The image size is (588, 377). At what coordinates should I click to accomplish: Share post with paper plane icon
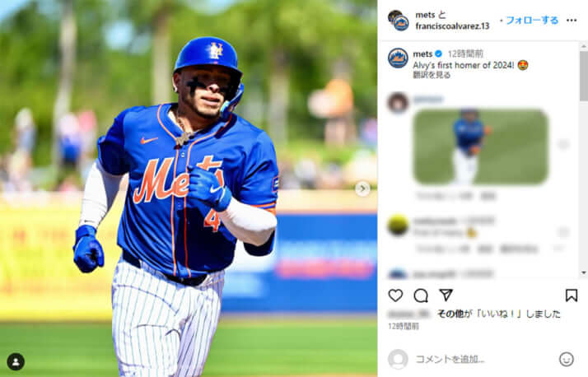coord(446,296)
